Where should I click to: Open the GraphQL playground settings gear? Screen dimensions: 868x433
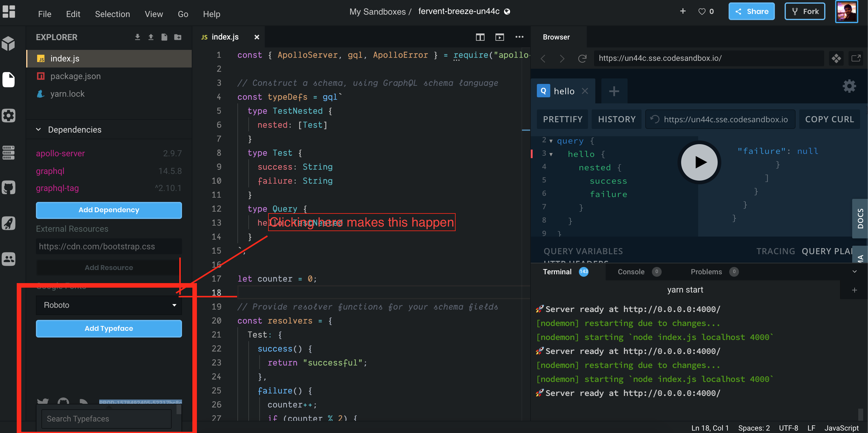click(x=849, y=86)
